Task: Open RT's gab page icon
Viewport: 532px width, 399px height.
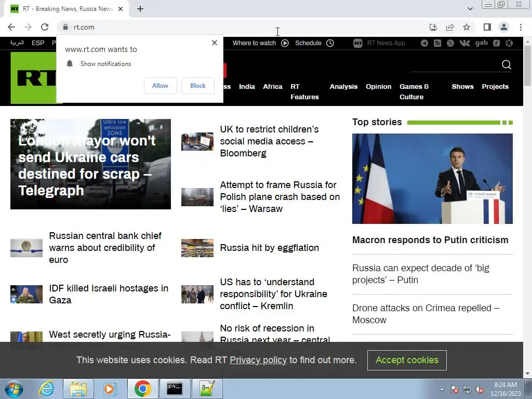Action: [x=482, y=43]
